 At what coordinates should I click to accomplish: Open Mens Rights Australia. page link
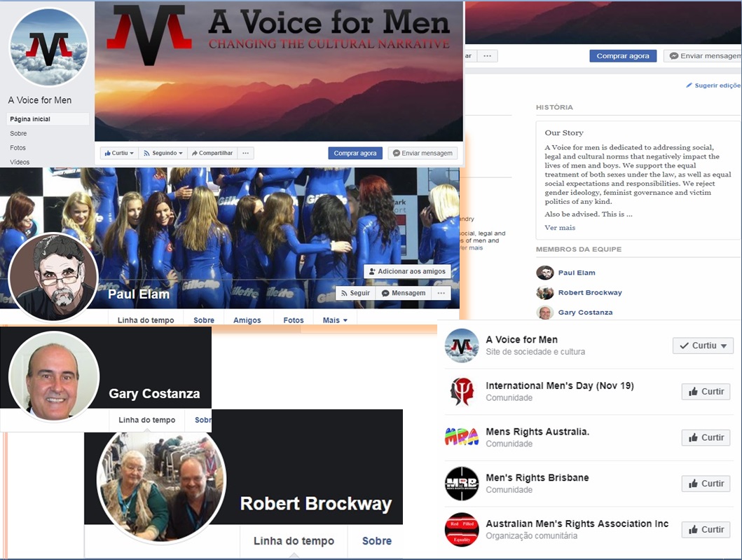click(537, 431)
